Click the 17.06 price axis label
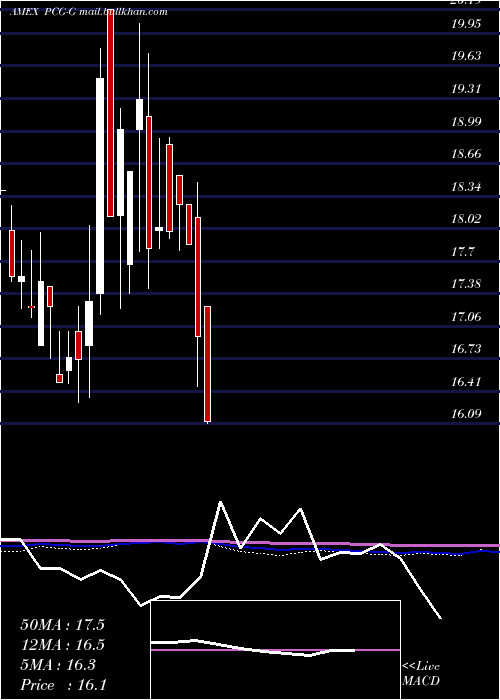This screenshot has width=500, height=700. 467,317
